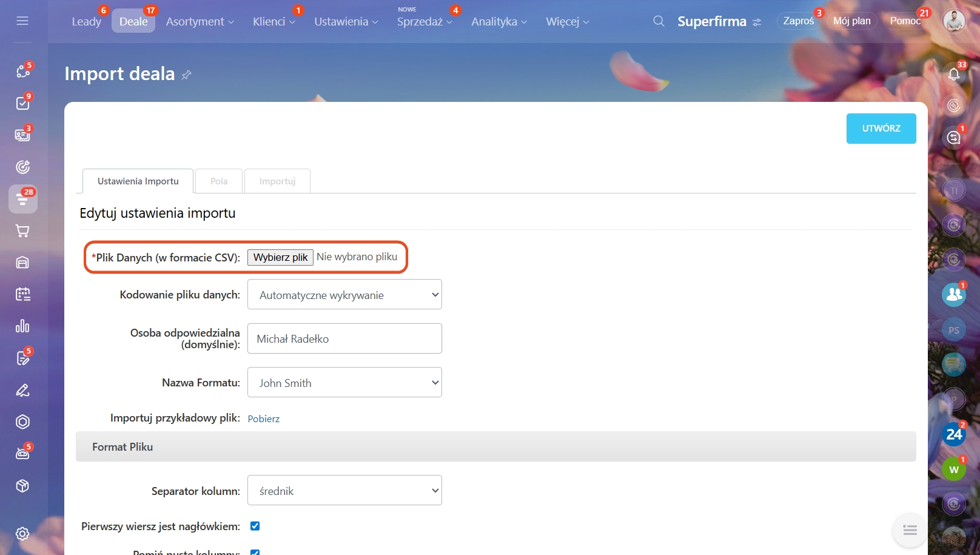
Task: Open the chat search icon with badge 1
Action: [x=954, y=138]
